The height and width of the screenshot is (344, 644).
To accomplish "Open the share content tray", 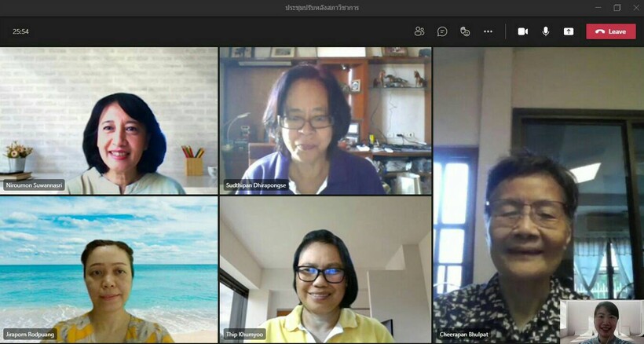I will 569,31.
